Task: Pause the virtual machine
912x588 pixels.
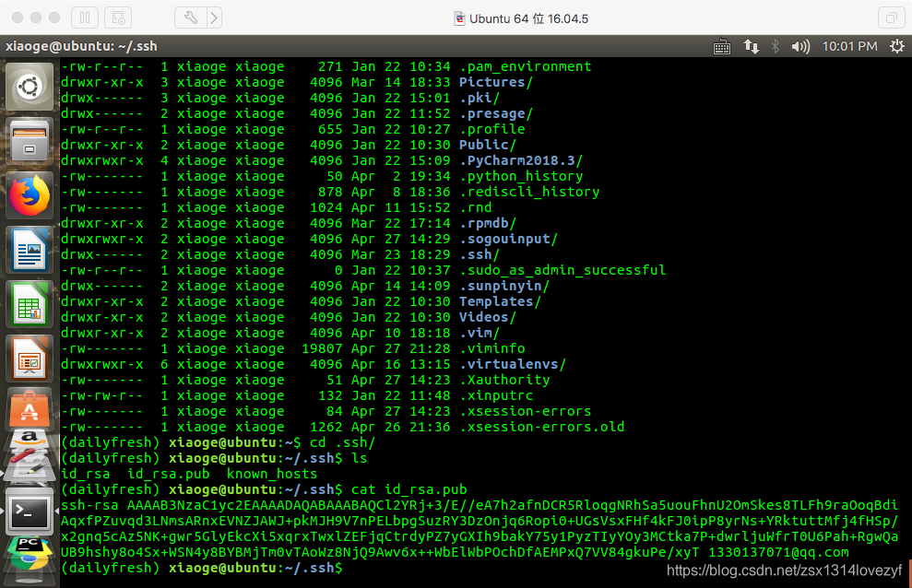Action: tap(85, 18)
